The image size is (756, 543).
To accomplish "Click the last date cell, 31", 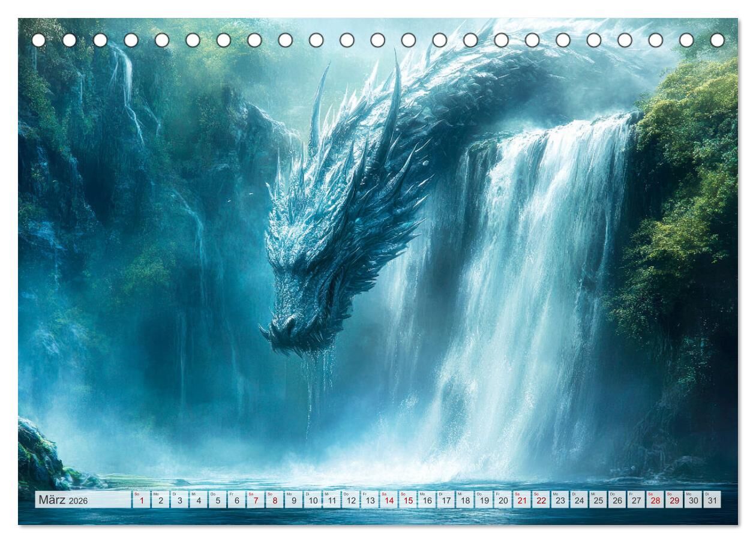I will pyautogui.click(x=712, y=500).
